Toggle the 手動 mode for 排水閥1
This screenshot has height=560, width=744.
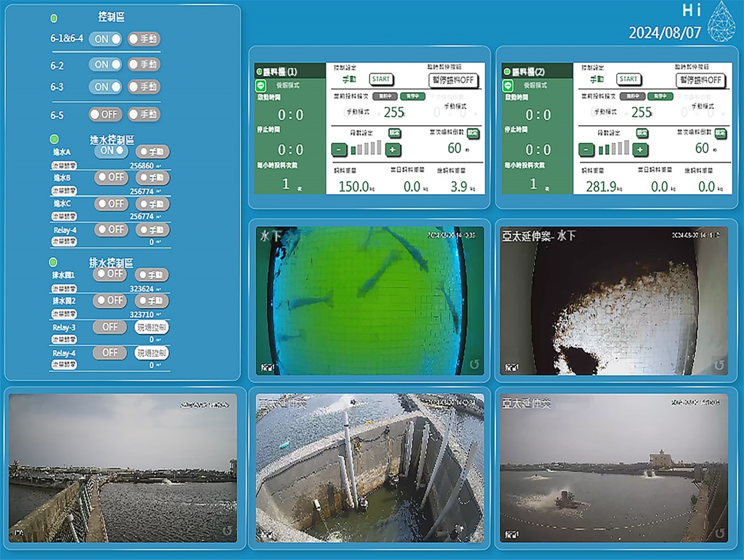152,275
